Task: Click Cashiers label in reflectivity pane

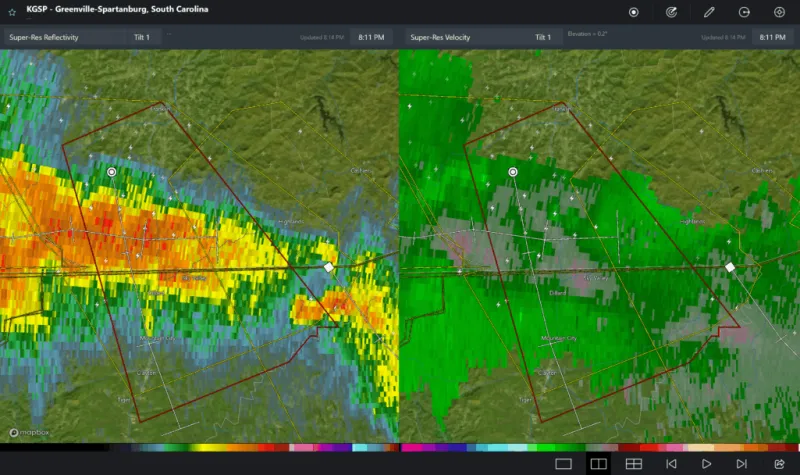Action: pyautogui.click(x=361, y=170)
